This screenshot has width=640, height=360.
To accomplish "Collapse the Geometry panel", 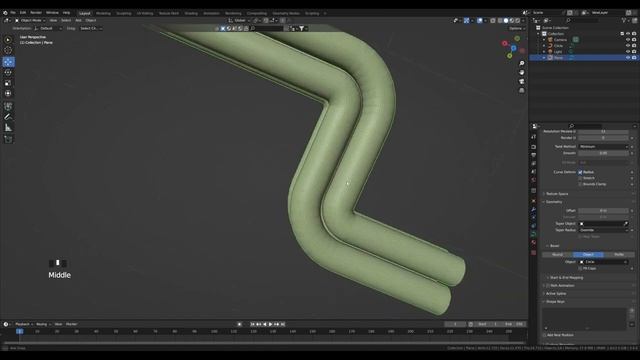I will (x=553, y=202).
